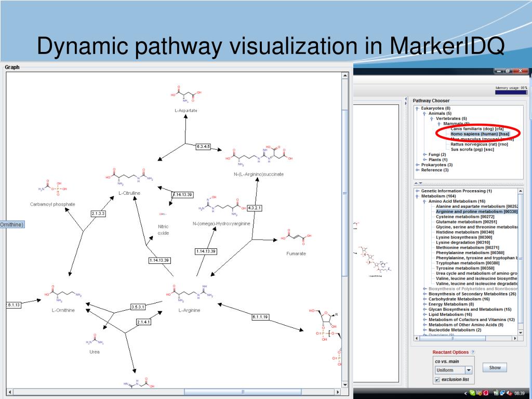
Task: Click the Fumarate molecule structure
Action: click(x=296, y=236)
